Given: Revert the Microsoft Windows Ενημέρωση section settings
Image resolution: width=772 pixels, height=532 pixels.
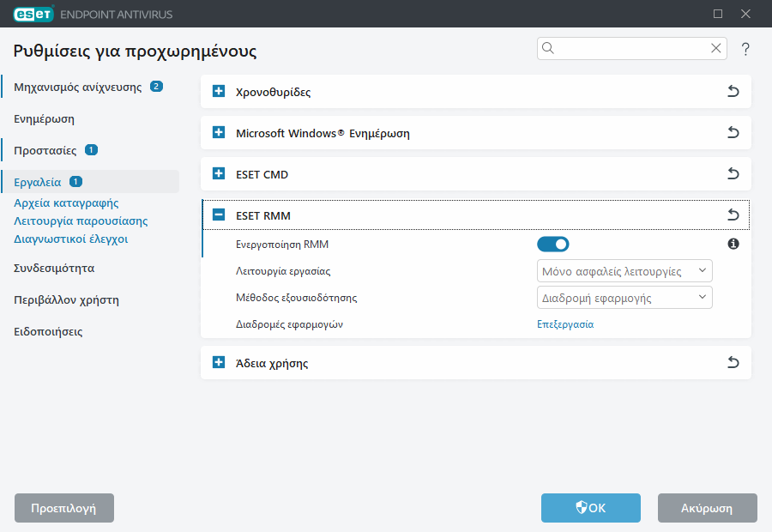Looking at the screenshot, I should click(733, 132).
